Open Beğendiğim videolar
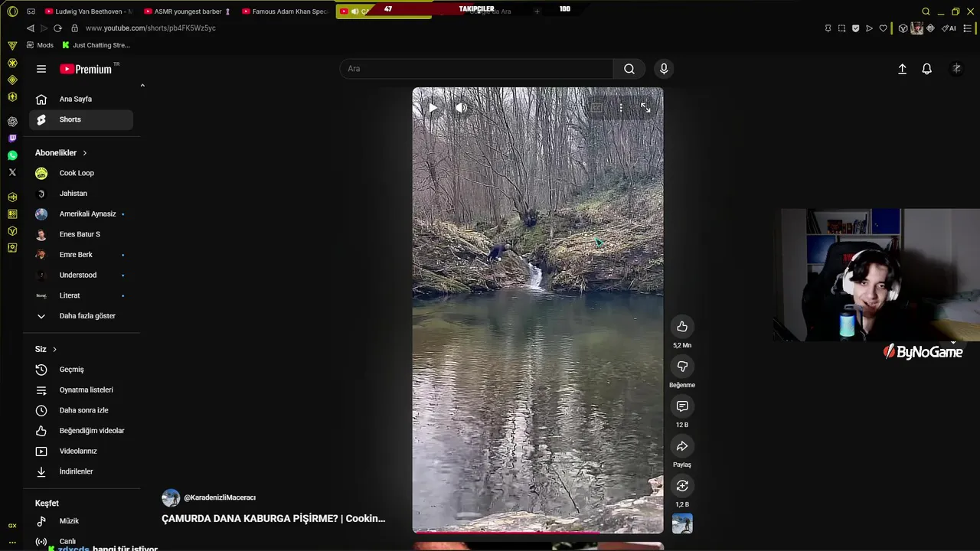Screen dimensions: 980x551 [81, 431]
